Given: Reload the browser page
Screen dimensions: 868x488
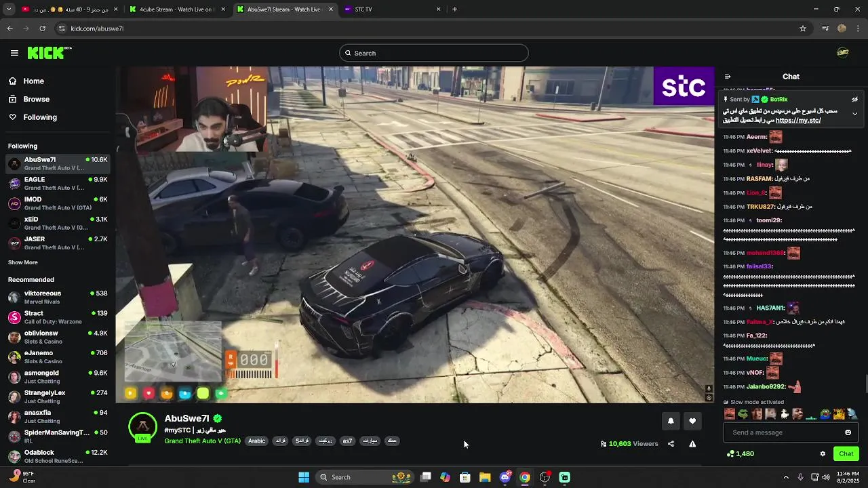Looking at the screenshot, I should tap(42, 28).
